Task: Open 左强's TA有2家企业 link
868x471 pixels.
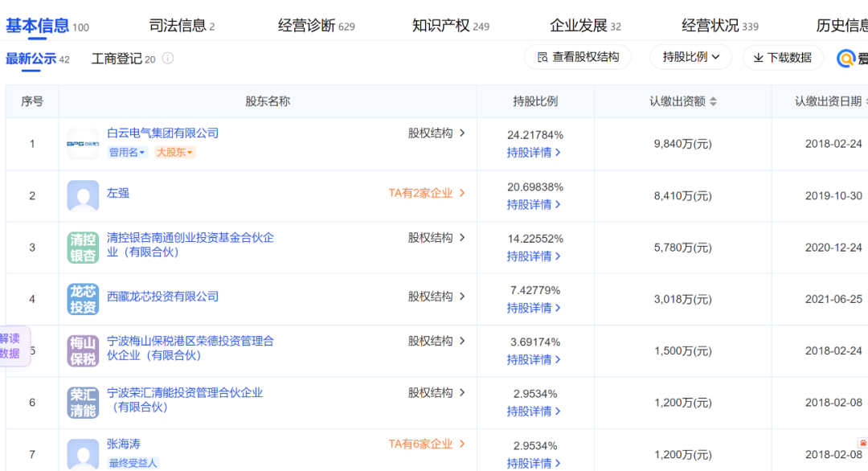Action: point(426,193)
